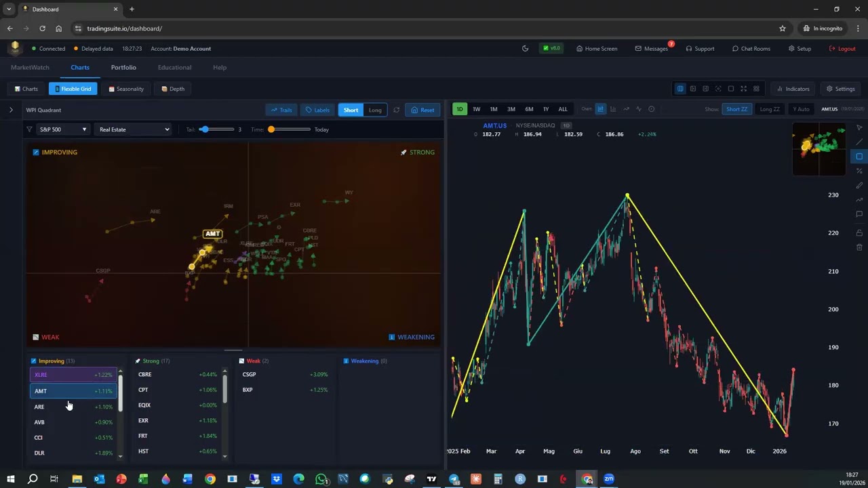Open the Portfolio tab
Image resolution: width=868 pixels, height=488 pixels.
(x=123, y=67)
